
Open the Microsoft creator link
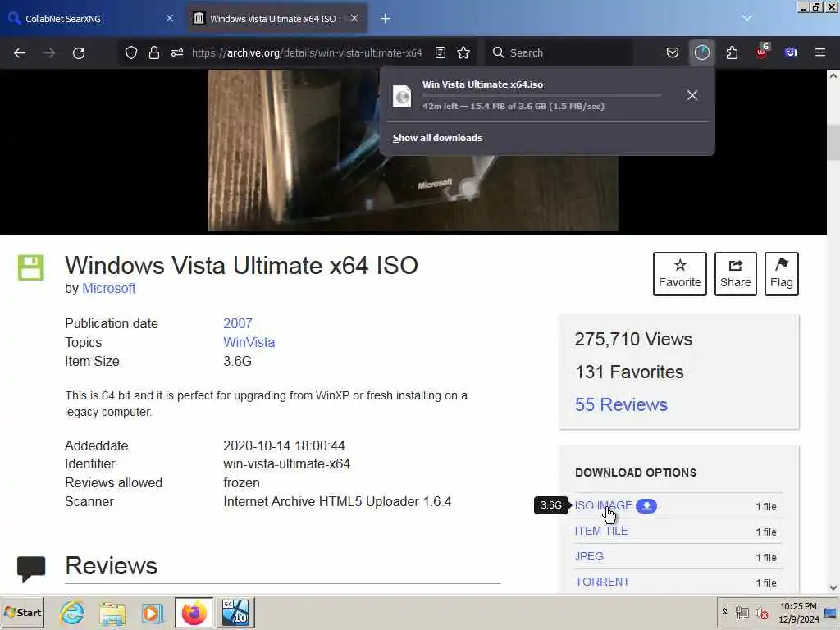(x=109, y=288)
